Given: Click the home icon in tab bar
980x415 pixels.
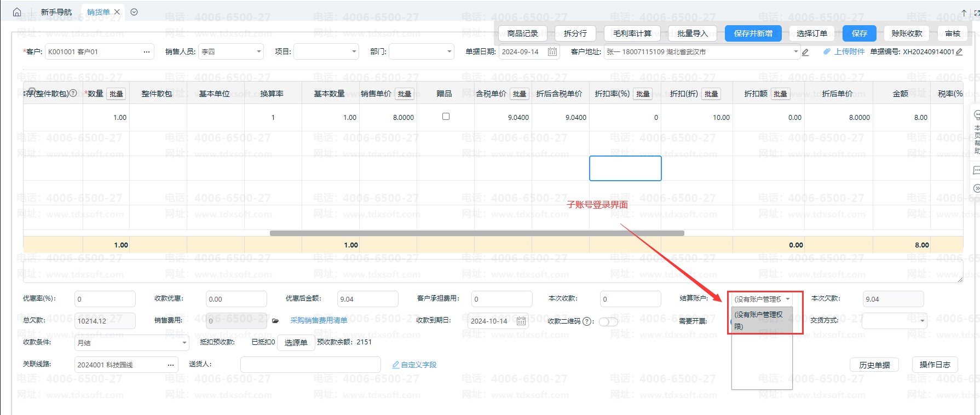Looking at the screenshot, I should tap(17, 12).
